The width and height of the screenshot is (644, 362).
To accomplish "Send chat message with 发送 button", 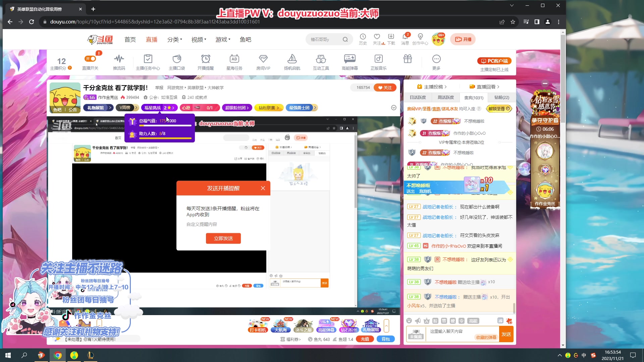I will click(506, 334).
